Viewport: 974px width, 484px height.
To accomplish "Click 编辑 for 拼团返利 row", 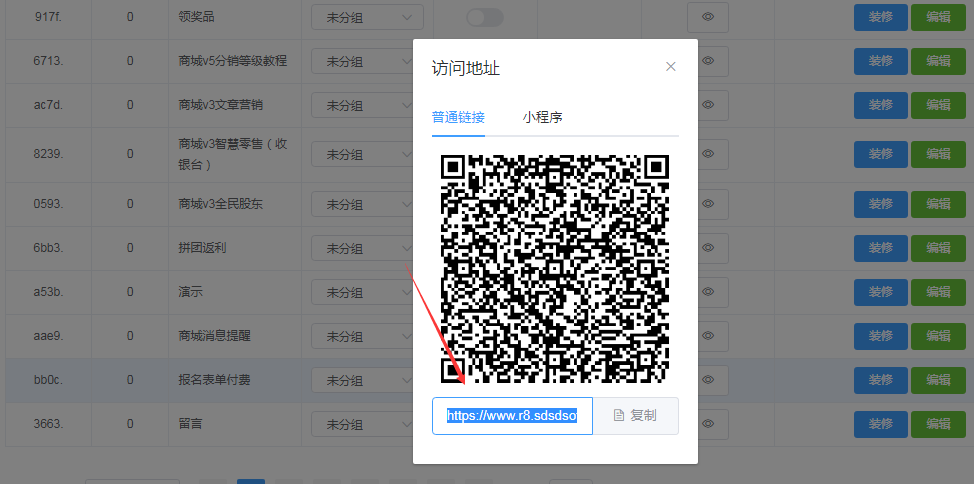I will (938, 248).
